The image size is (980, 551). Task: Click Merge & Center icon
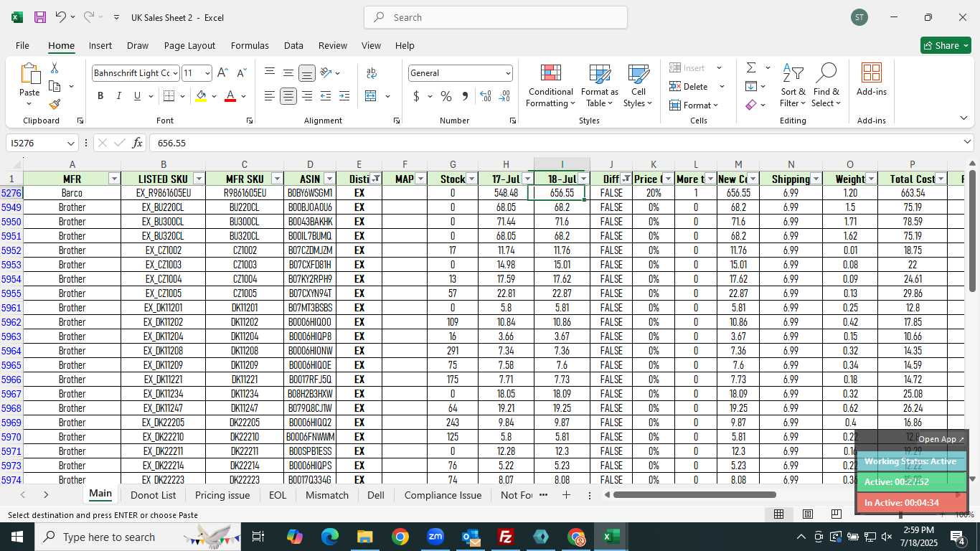click(x=371, y=96)
